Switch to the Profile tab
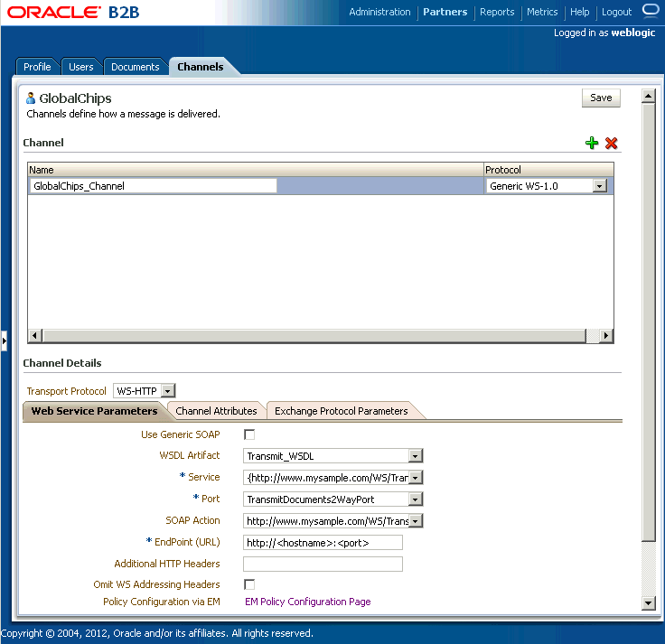The image size is (665, 644). tap(37, 67)
